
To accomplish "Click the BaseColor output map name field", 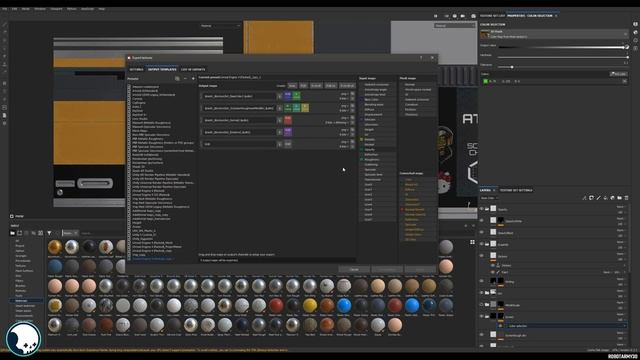I will [x=239, y=96].
